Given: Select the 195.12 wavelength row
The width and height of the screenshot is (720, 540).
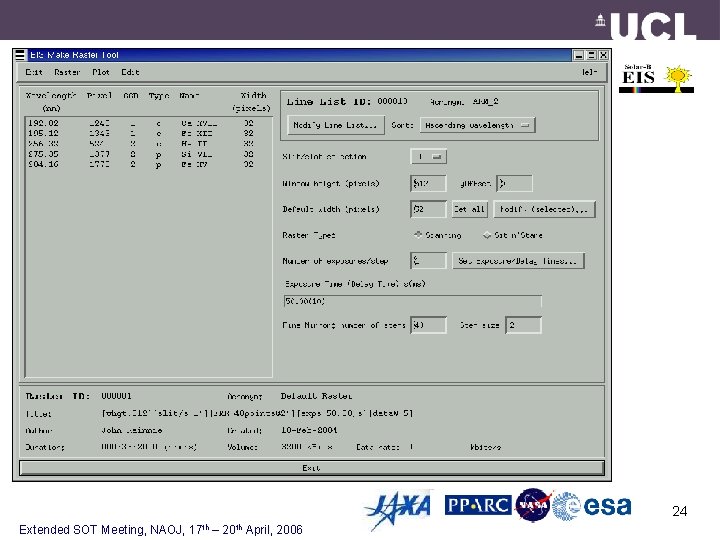Looking at the screenshot, I should point(149,133).
